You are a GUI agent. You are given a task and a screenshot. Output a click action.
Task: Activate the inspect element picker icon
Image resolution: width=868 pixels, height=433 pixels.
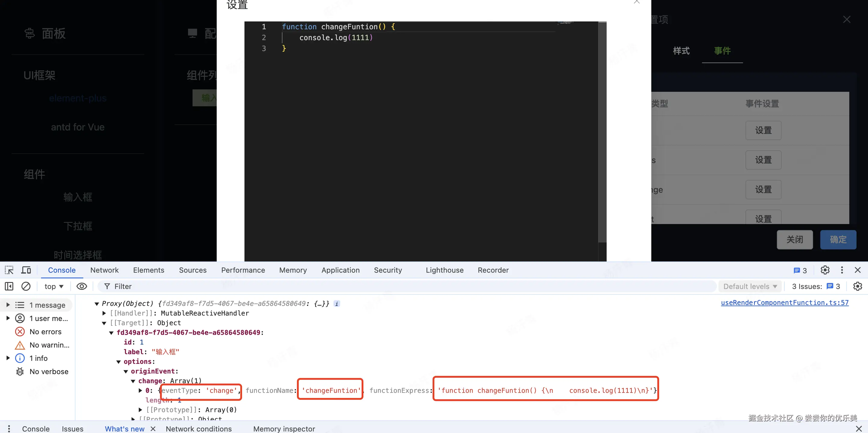(9, 270)
